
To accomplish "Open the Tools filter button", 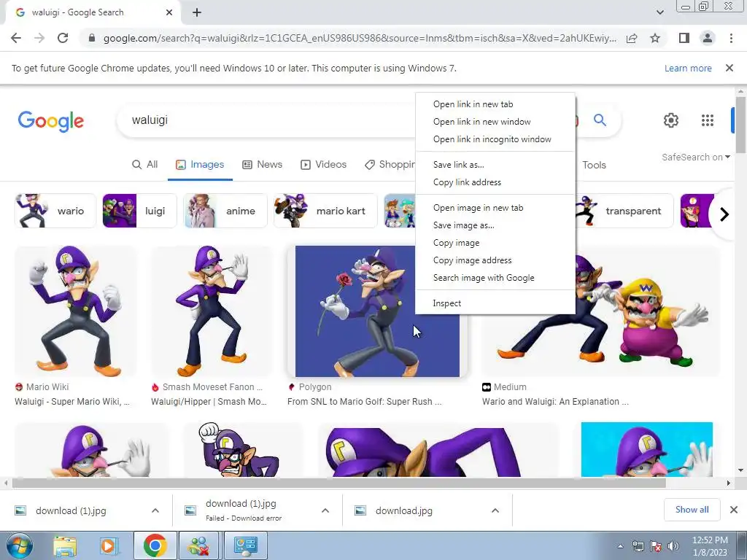I will pyautogui.click(x=594, y=165).
